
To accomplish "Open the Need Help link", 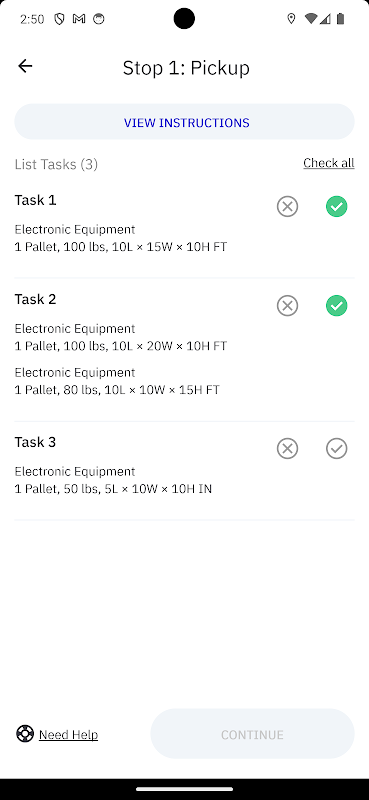I will 68,735.
